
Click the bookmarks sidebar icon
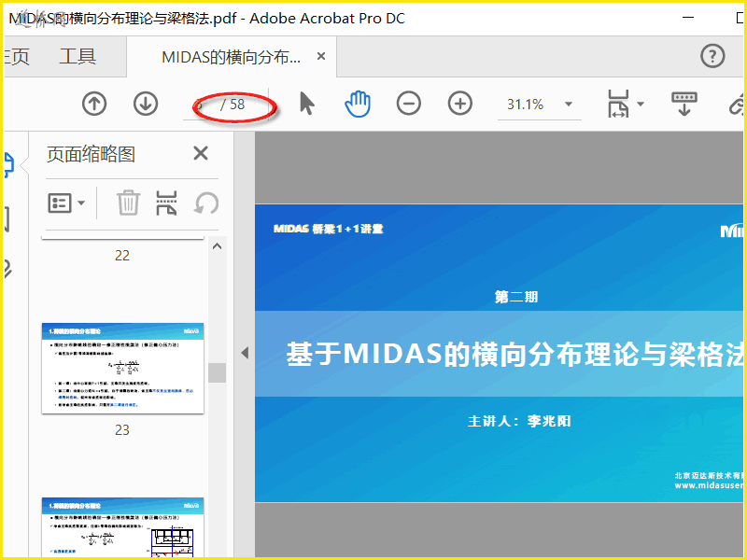(7, 219)
